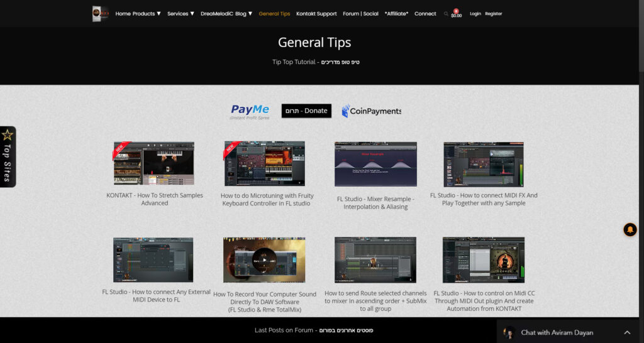
Task: Open the Services dropdown menu
Action: pos(180,14)
